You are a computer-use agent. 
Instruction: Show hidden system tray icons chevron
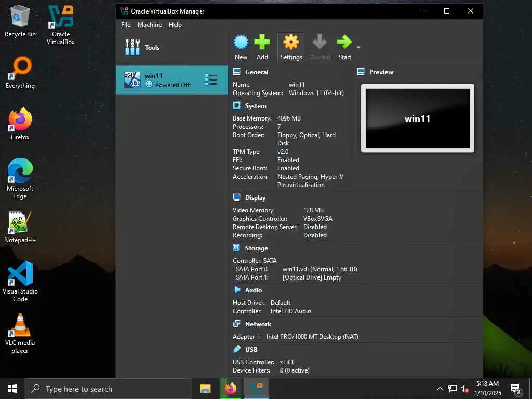point(440,389)
